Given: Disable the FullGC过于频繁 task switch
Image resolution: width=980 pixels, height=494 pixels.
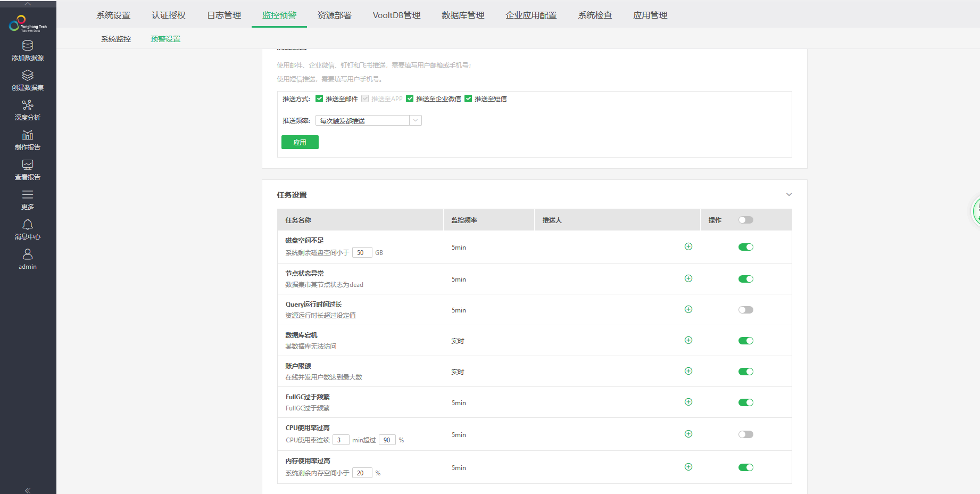Looking at the screenshot, I should click(x=746, y=402).
